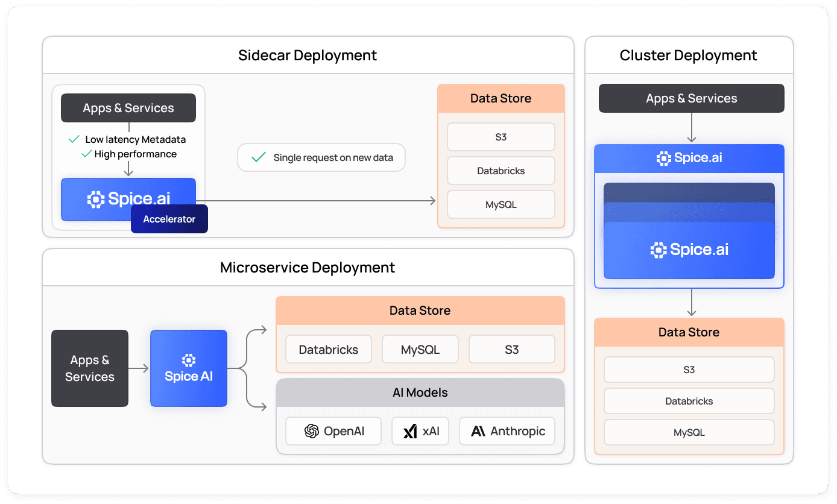This screenshot has height=504, width=837.
Task: Select S3 in Cluster Data Store
Action: click(x=689, y=370)
